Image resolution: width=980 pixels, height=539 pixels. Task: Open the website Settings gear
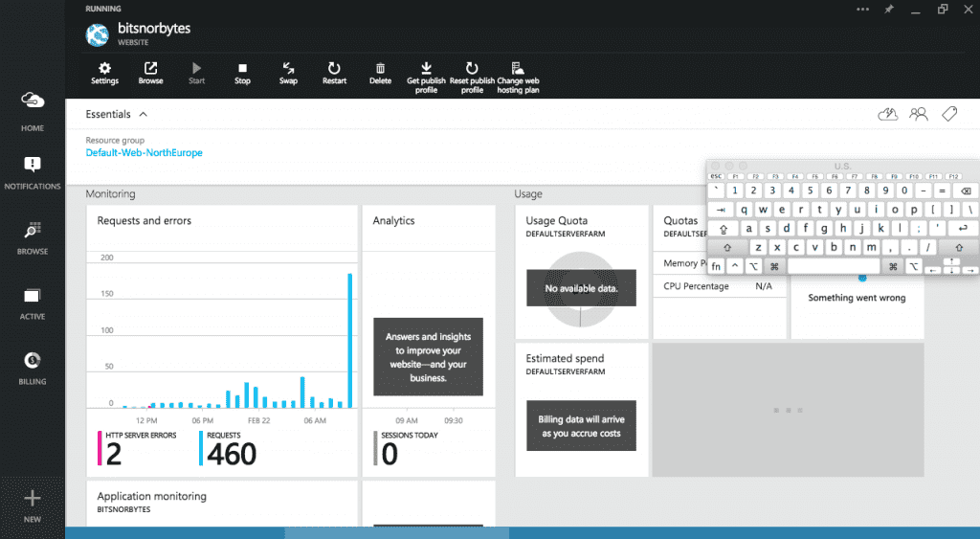click(104, 73)
